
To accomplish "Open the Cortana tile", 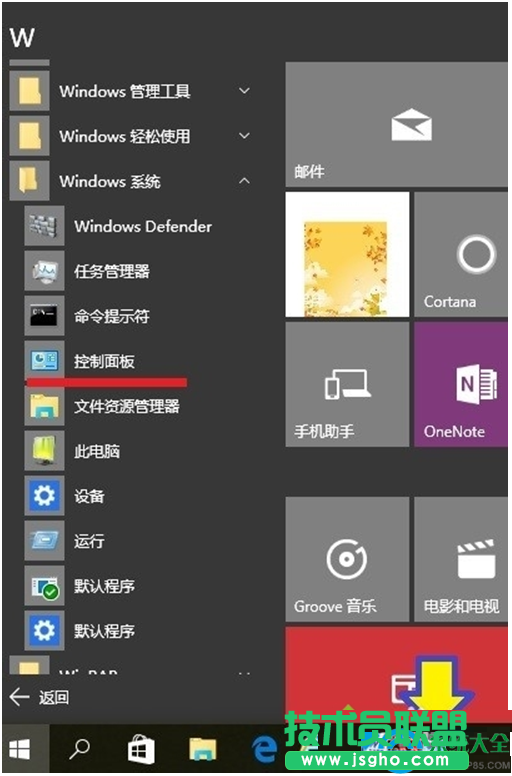I will pyautogui.click(x=461, y=254).
